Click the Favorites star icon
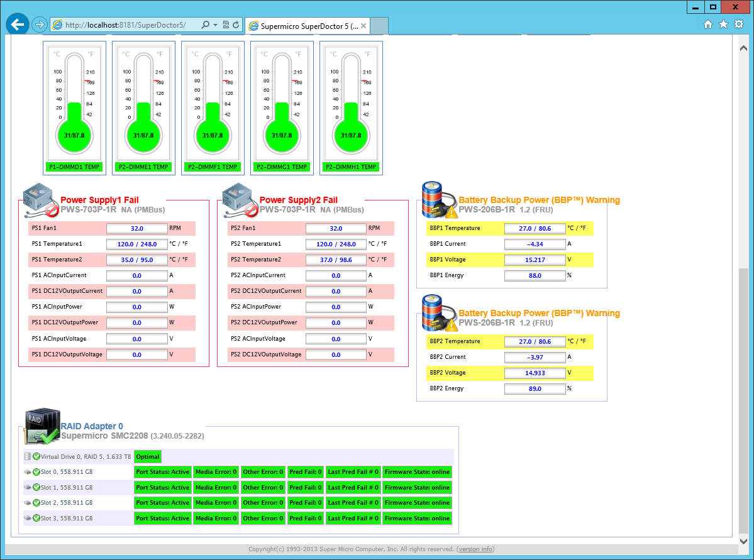 click(x=723, y=25)
